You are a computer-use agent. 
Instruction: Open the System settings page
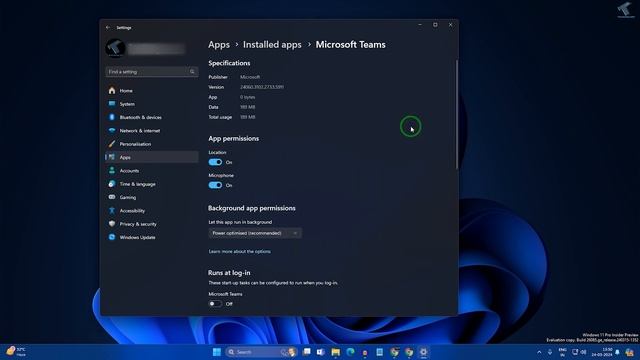[x=152, y=104]
